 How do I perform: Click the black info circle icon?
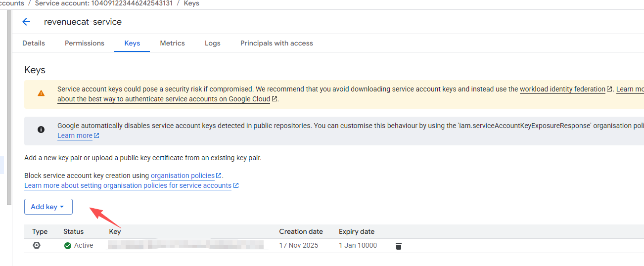pyautogui.click(x=41, y=130)
